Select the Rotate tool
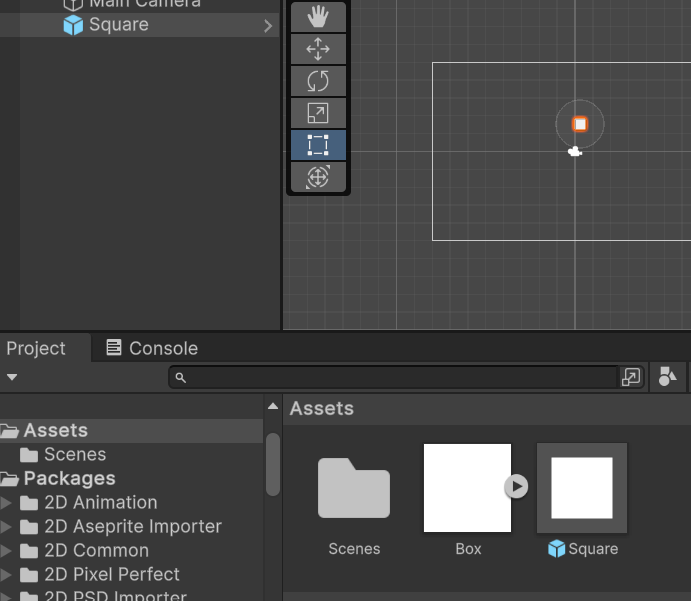Image resolution: width=691 pixels, height=601 pixels. 318,81
